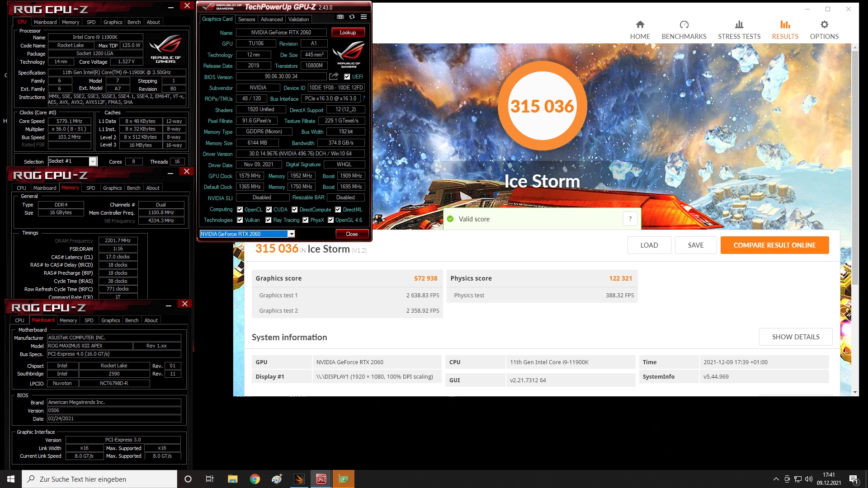This screenshot has width=868, height=488.
Task: Open Cortana circle on the taskbar
Action: coord(188,479)
